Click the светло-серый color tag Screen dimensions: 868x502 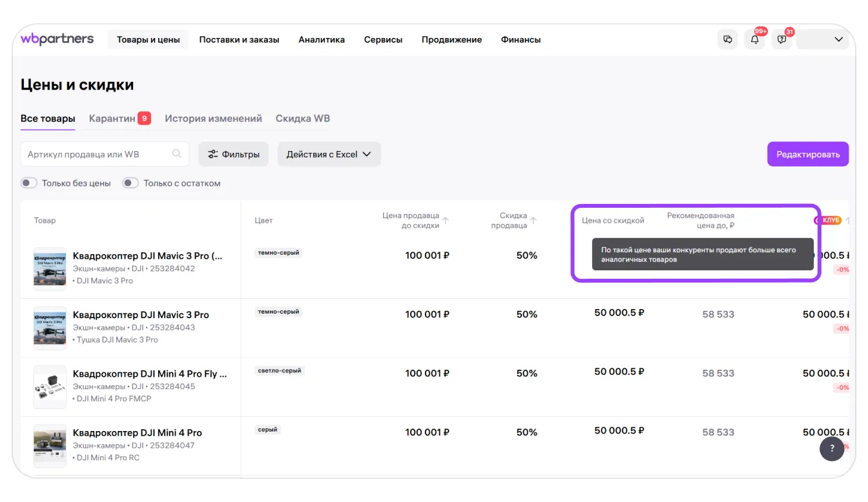coord(279,371)
